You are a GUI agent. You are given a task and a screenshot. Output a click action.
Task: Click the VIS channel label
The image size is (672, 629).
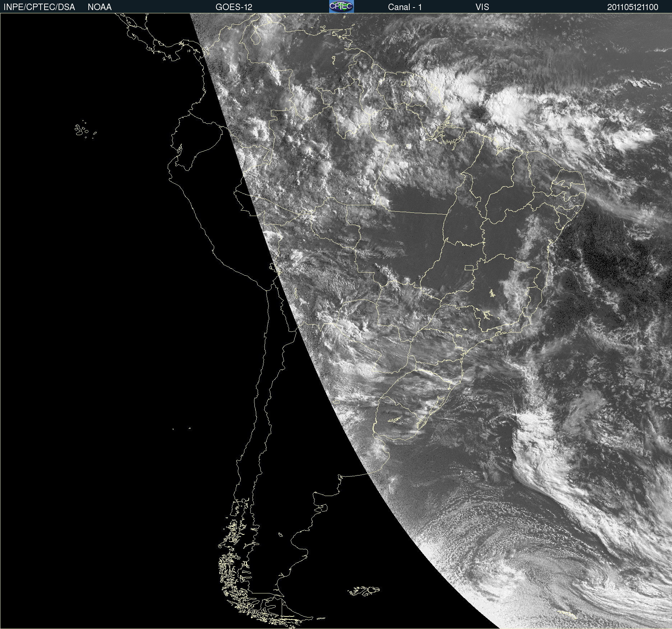[482, 7]
